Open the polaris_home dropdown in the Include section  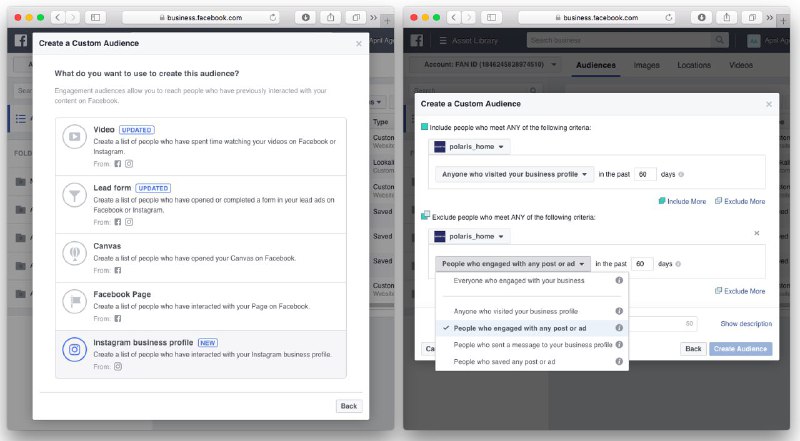pyautogui.click(x=469, y=147)
